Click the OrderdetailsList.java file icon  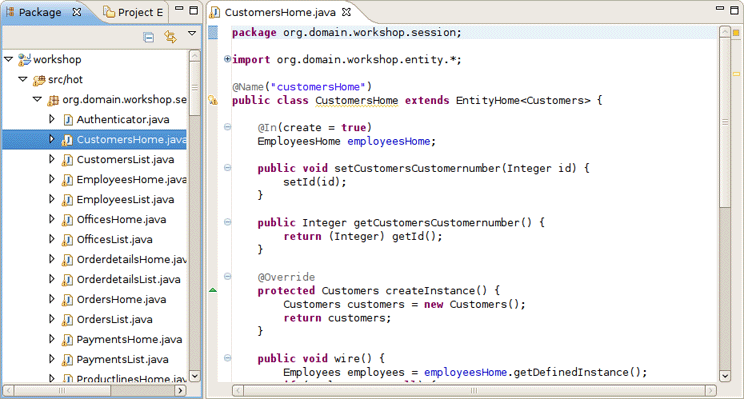click(67, 279)
